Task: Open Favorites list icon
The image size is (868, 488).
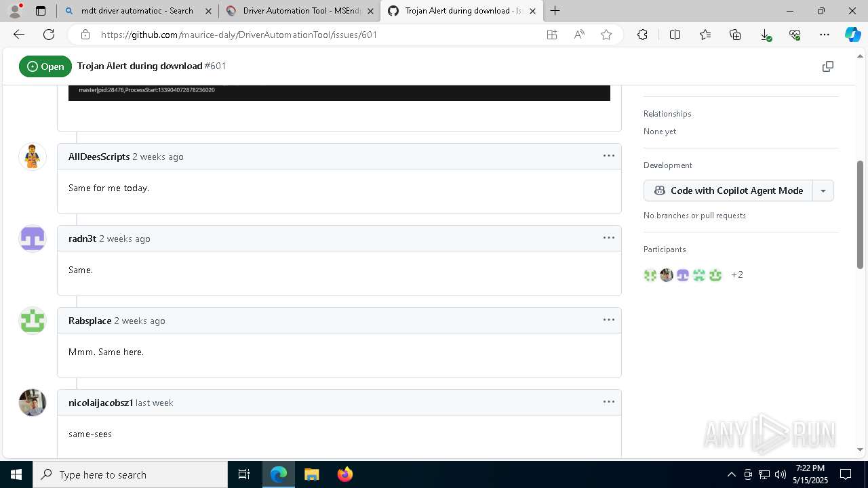Action: point(705,35)
